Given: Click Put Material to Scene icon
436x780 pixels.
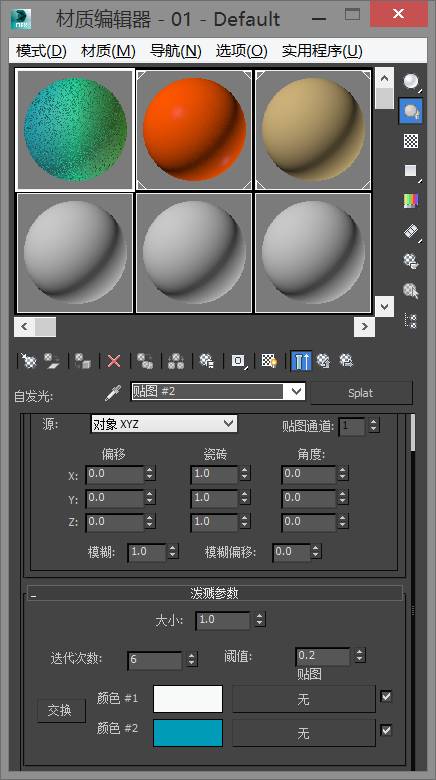Looking at the screenshot, I should [51, 361].
